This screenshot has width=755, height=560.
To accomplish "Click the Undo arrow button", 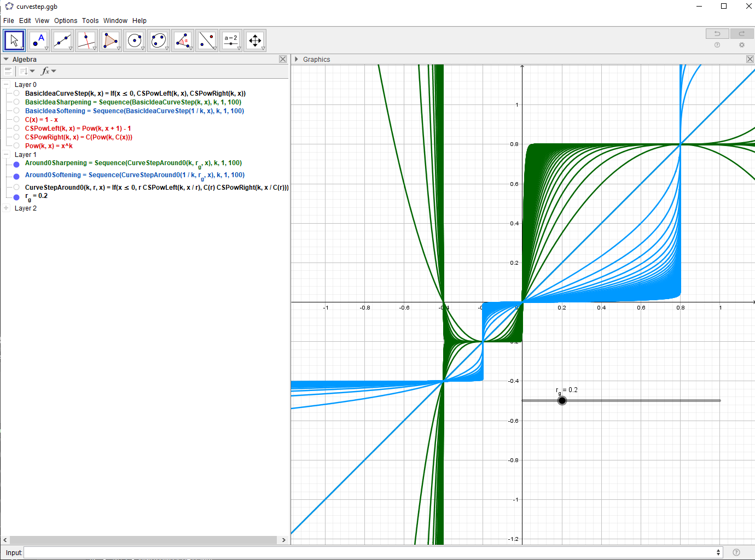I will tap(717, 33).
